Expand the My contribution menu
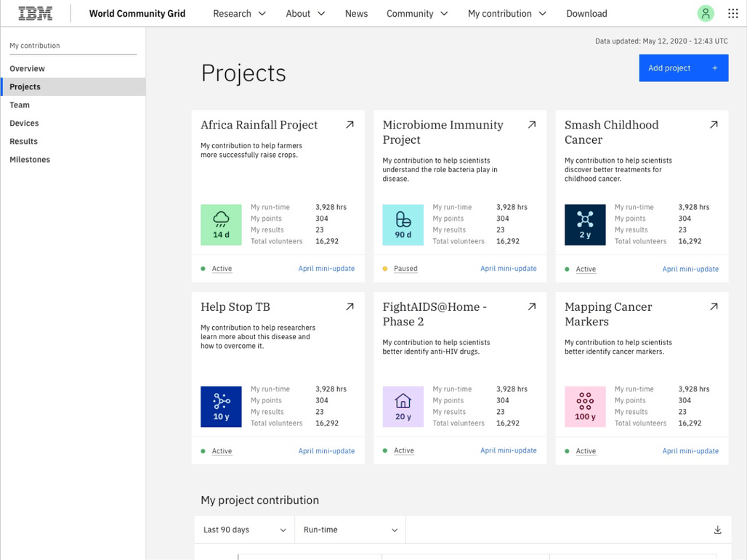The height and width of the screenshot is (560, 747). click(507, 13)
